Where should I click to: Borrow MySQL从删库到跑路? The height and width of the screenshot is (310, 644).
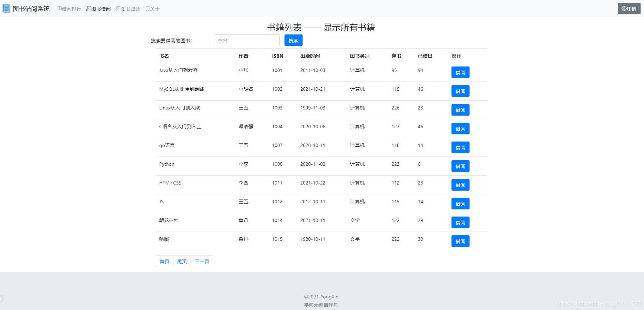tap(460, 91)
